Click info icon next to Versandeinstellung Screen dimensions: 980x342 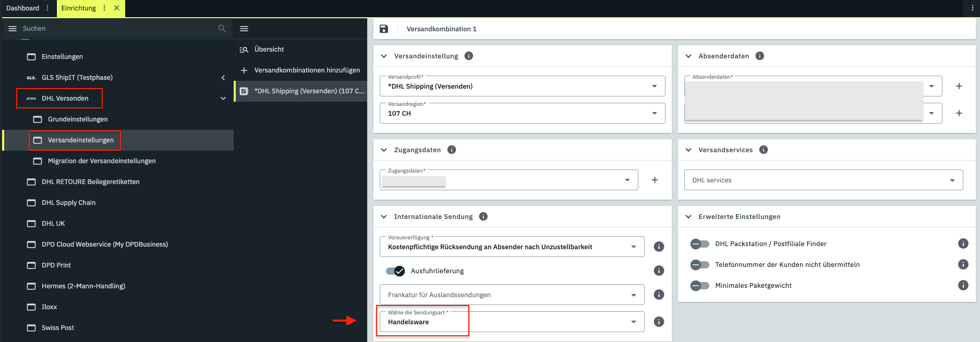coord(469,56)
